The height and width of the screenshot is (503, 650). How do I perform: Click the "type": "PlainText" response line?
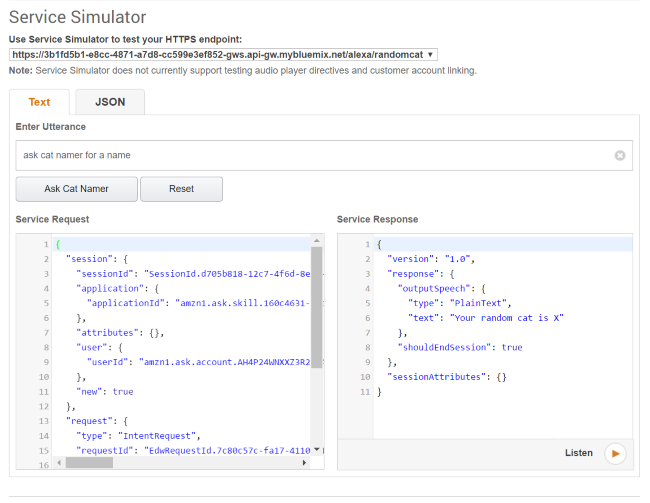[x=460, y=304]
